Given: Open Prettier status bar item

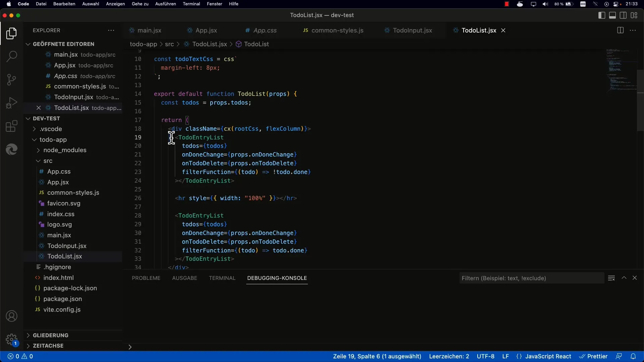Looking at the screenshot, I should tap(593, 356).
